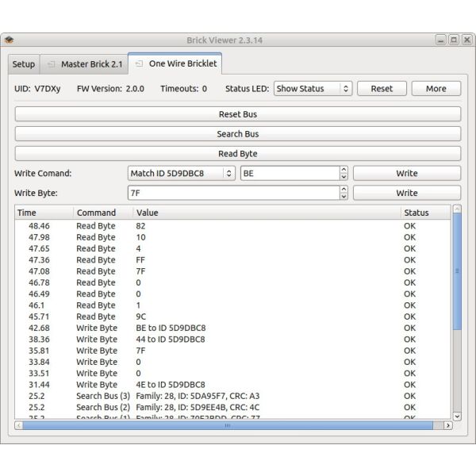Click value 44 to ID 5D9DBC8

coord(171,339)
